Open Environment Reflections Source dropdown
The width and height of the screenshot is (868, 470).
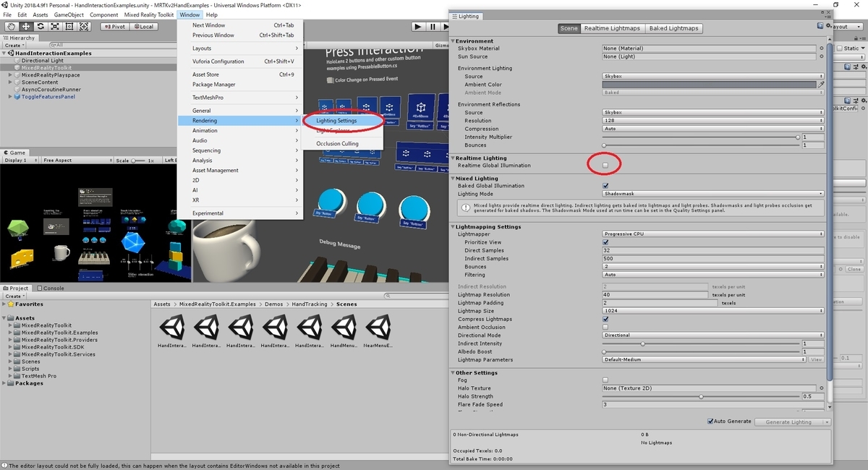tap(713, 113)
